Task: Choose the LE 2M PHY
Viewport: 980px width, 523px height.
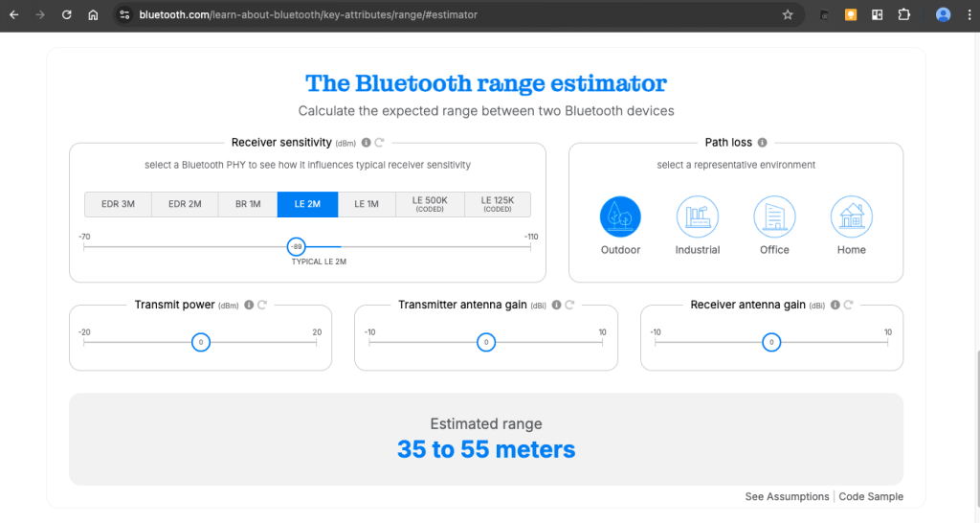Action: (x=307, y=205)
